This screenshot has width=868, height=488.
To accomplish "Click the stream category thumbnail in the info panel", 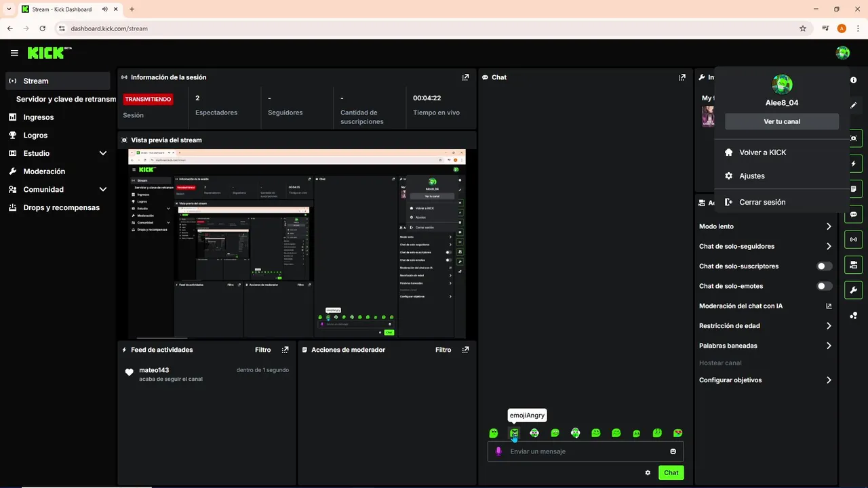I will [x=708, y=116].
